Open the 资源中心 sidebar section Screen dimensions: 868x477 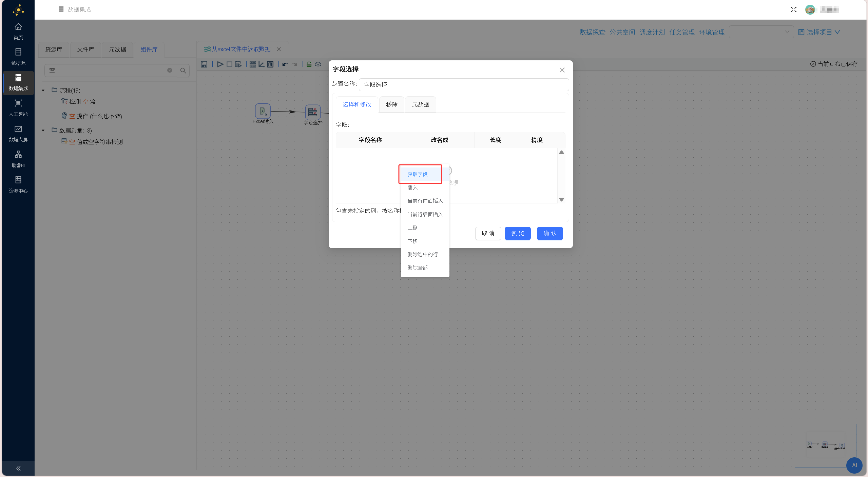tap(18, 185)
